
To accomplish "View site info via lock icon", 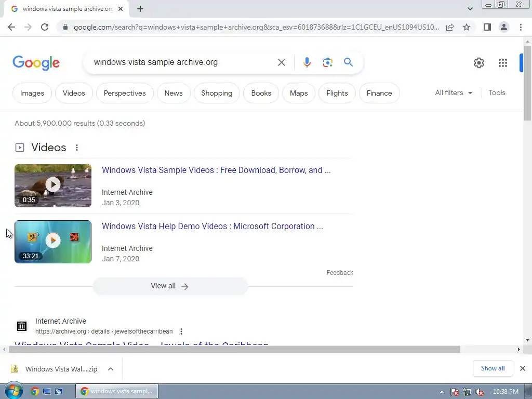I will click(65, 27).
